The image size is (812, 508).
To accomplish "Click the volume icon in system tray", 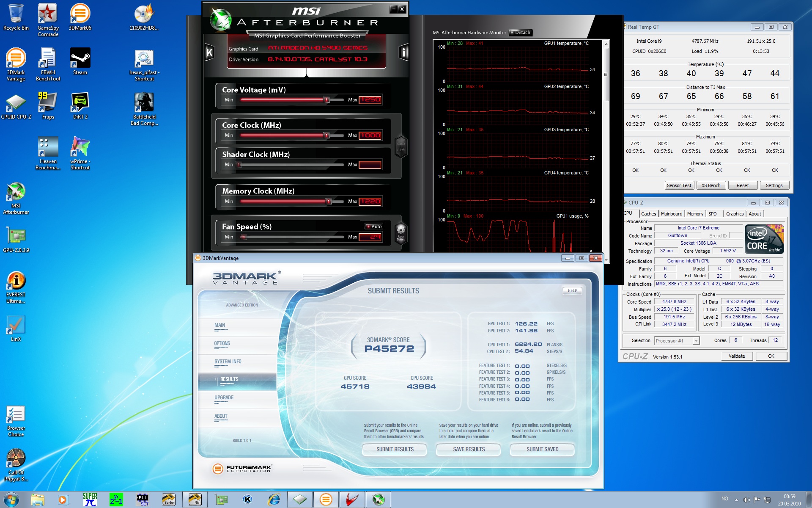I will click(747, 500).
